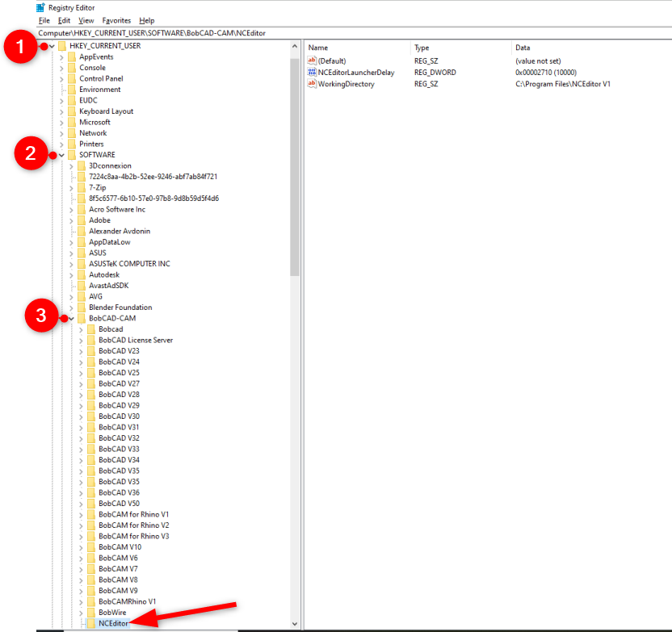Click the Network folder icon
This screenshot has height=632, width=672.
72,133
